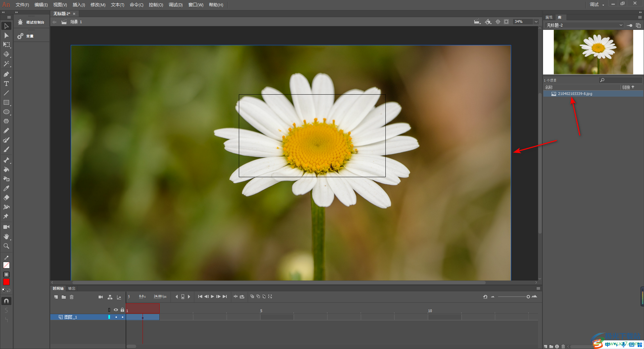644x349 pixels.
Task: Go to last frame button
Action: point(225,297)
